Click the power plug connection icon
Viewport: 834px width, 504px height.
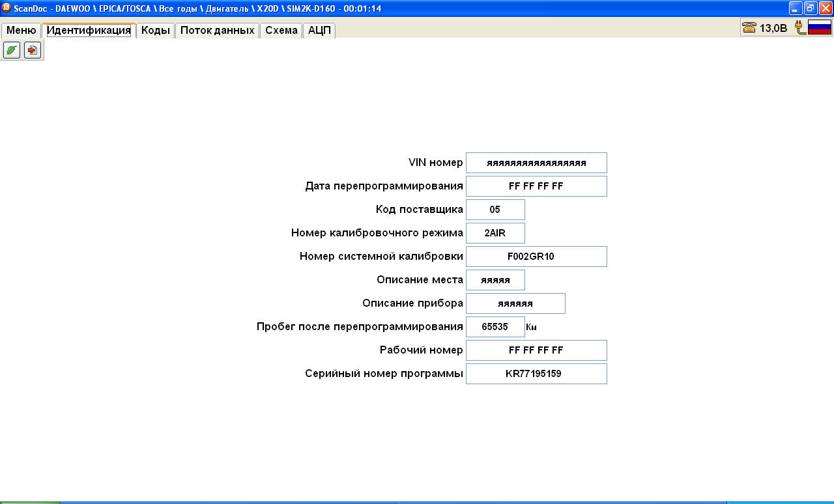pos(799,27)
